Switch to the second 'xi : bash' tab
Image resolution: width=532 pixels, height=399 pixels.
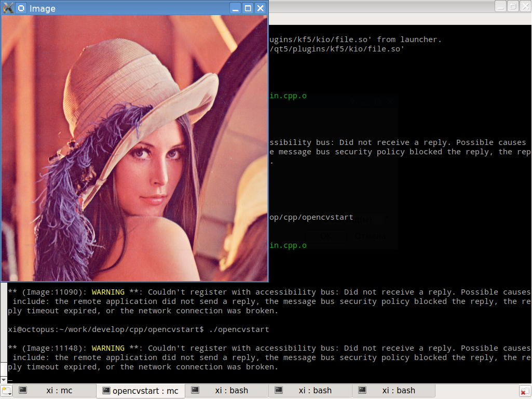[x=311, y=391]
